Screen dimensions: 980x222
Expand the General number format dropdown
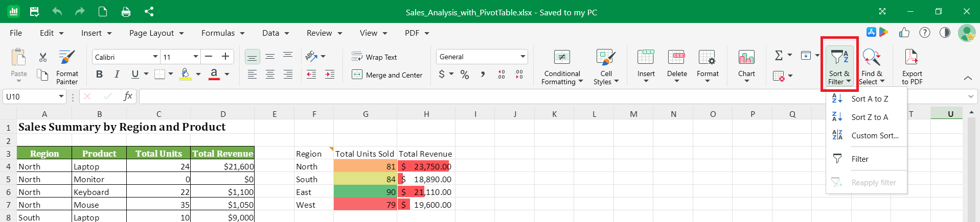coord(522,57)
